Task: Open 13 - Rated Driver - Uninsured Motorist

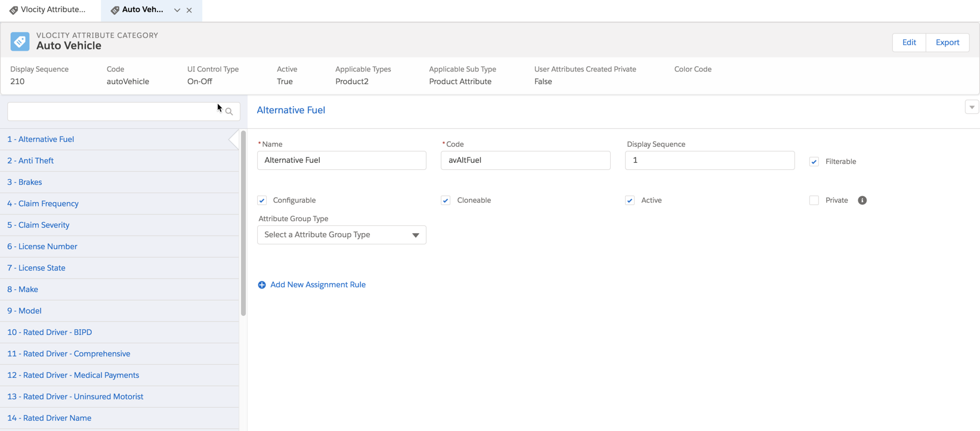Action: tap(119, 397)
